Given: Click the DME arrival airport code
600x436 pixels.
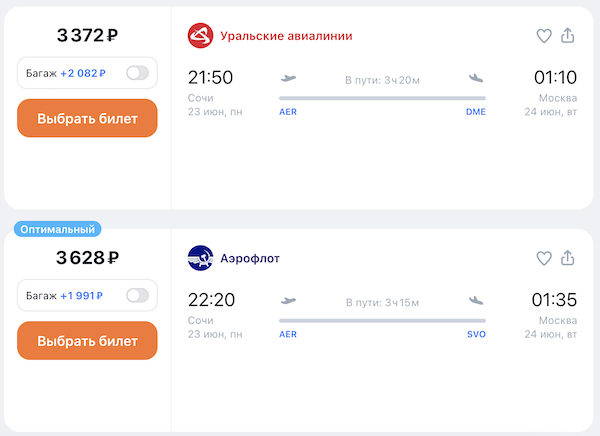Looking at the screenshot, I should (476, 112).
